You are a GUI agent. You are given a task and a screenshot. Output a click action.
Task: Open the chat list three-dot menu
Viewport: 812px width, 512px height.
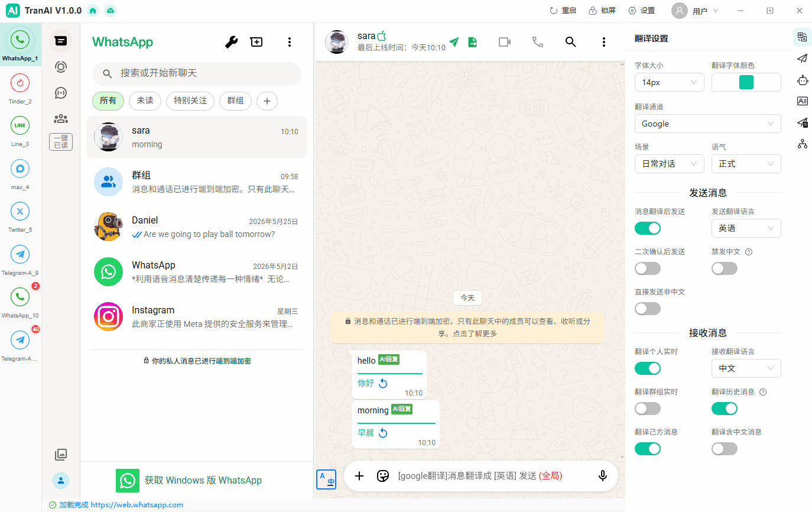[x=290, y=42]
